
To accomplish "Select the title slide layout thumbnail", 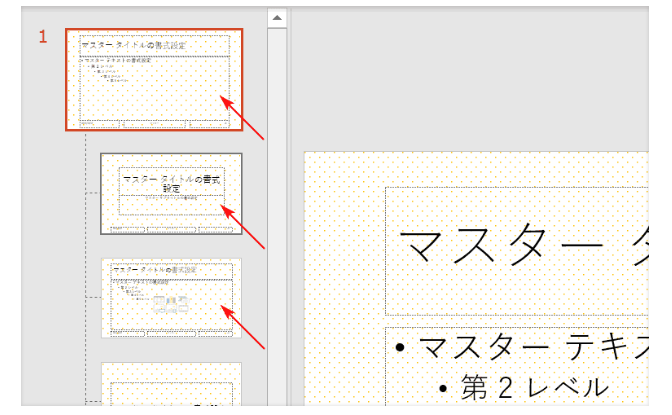I will (171, 193).
